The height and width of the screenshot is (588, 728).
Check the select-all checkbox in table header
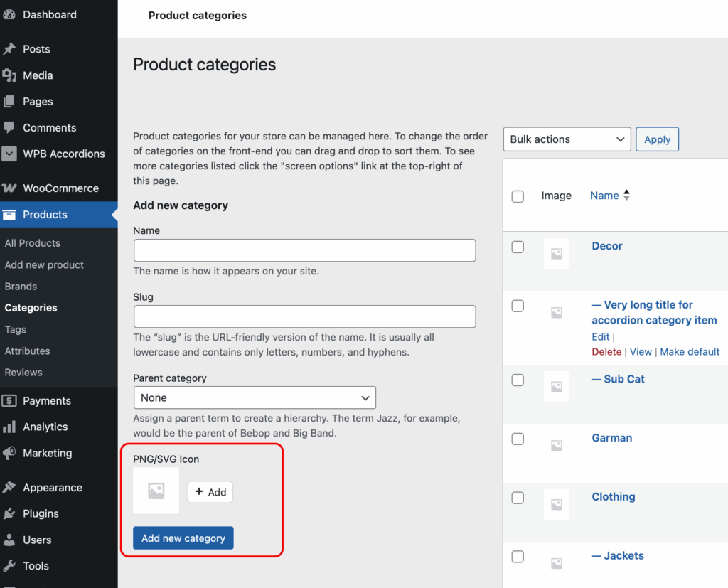tap(518, 196)
